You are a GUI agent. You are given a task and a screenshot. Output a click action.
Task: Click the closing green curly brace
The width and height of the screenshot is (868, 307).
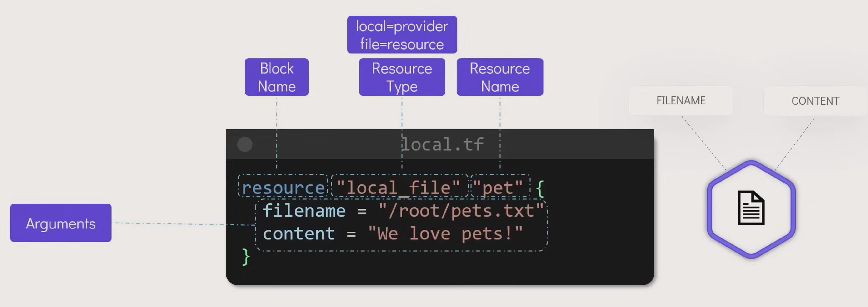point(246,257)
